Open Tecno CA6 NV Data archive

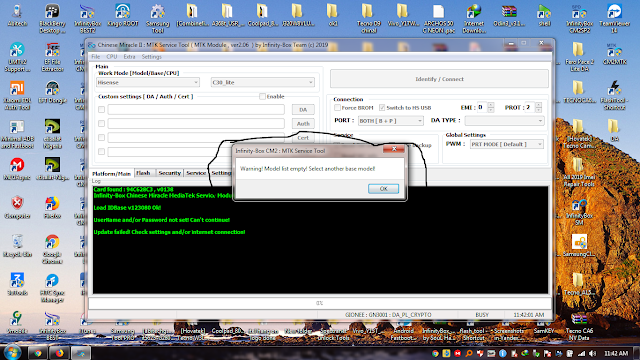580,327
